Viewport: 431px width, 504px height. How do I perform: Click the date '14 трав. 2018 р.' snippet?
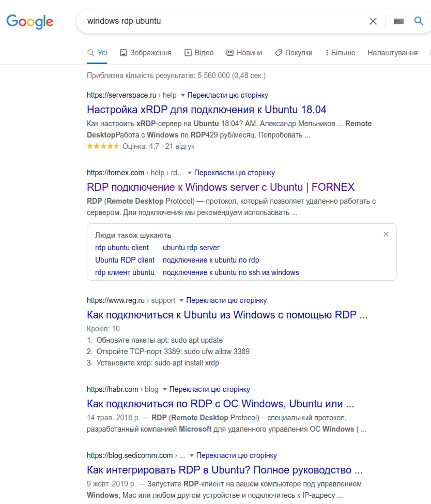pos(114,418)
